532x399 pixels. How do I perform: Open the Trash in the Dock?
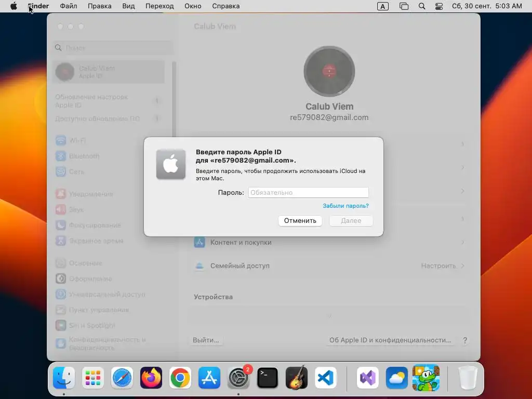468,378
